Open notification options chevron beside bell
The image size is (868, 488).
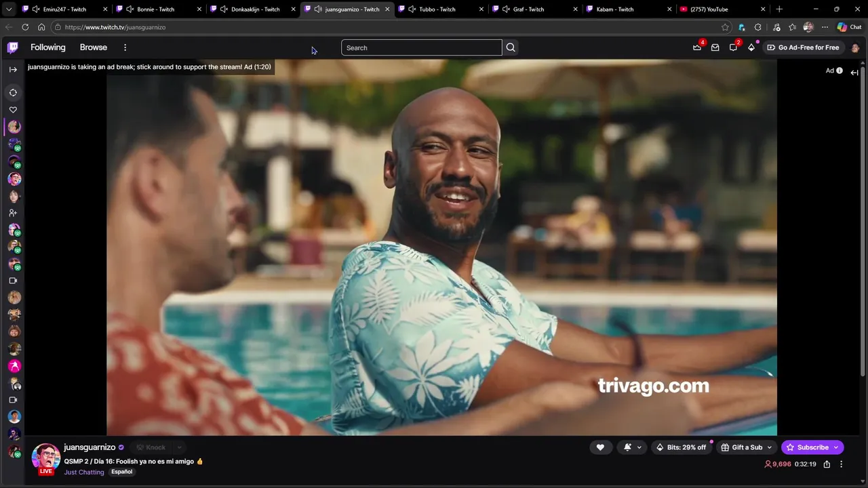(639, 447)
